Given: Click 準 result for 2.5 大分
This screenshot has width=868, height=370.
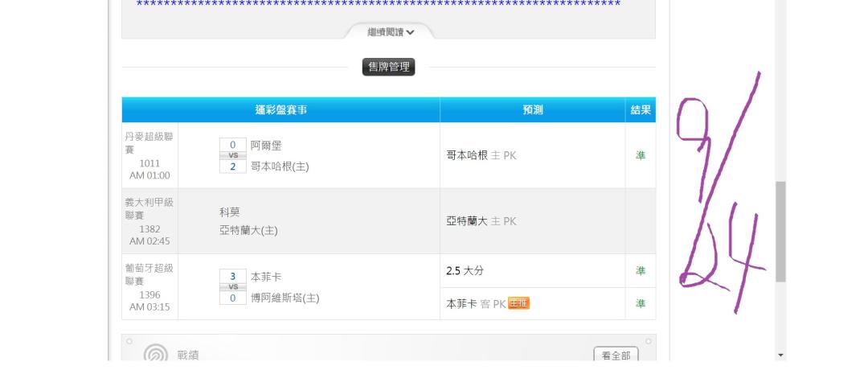Looking at the screenshot, I should (641, 271).
